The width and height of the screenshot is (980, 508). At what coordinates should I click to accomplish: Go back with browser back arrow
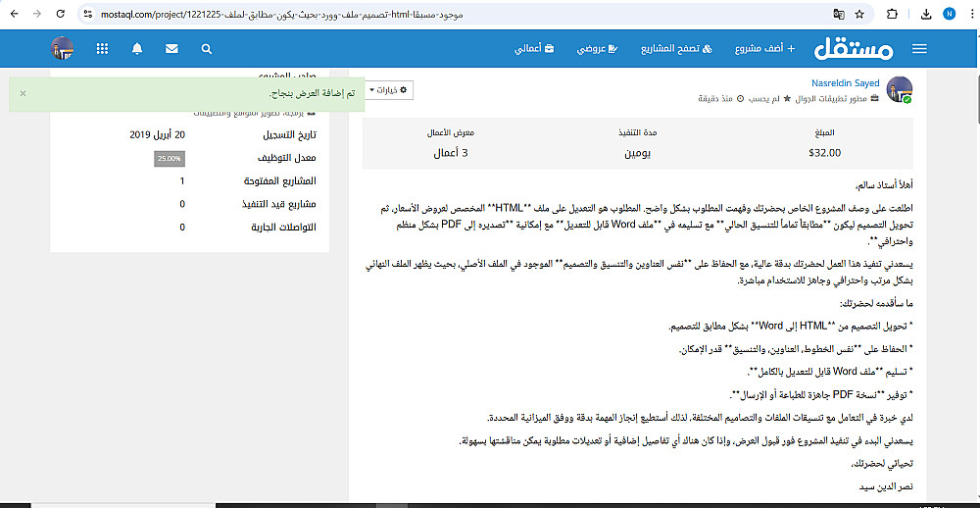pos(15,14)
